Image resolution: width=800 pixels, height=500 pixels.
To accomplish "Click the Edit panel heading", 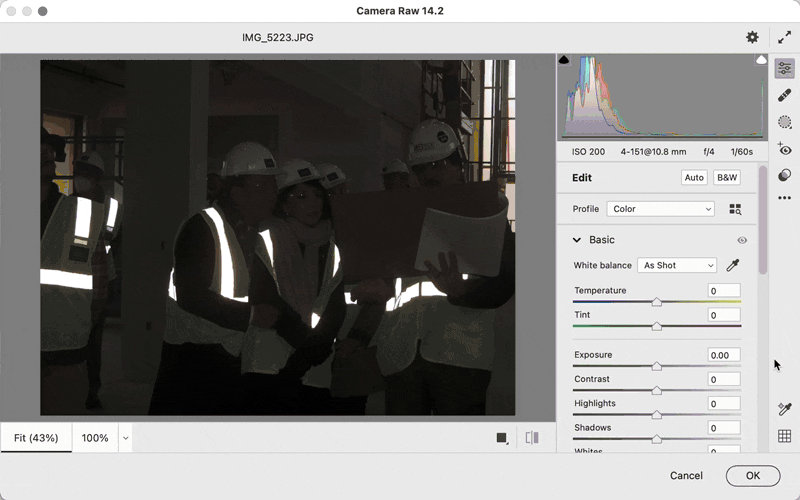I will click(582, 178).
